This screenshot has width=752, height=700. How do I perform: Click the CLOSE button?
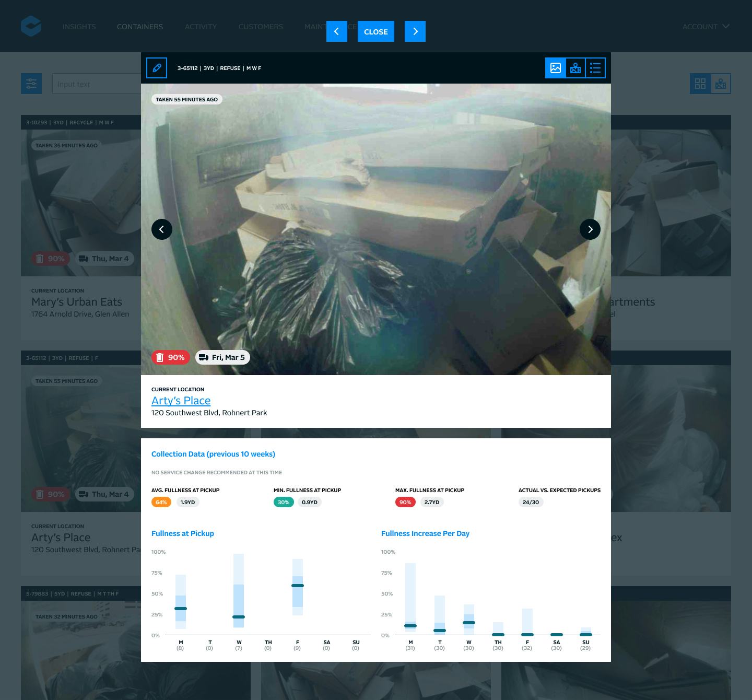coord(376,31)
